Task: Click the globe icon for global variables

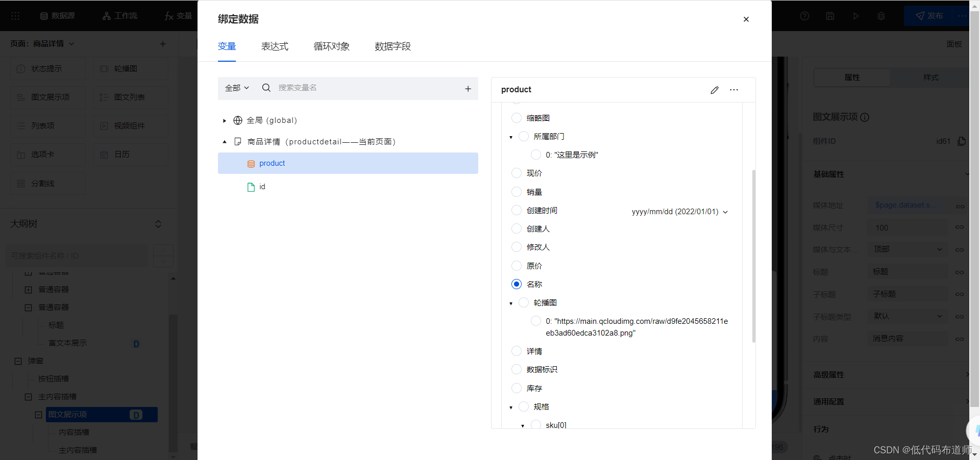Action: (x=237, y=120)
